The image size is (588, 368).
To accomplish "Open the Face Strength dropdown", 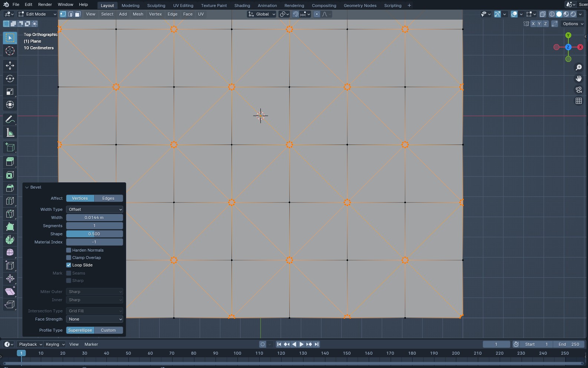I will coord(95,319).
